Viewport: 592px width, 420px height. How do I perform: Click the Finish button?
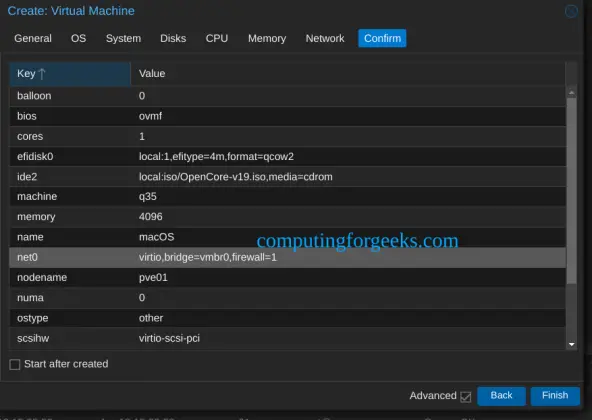point(555,395)
